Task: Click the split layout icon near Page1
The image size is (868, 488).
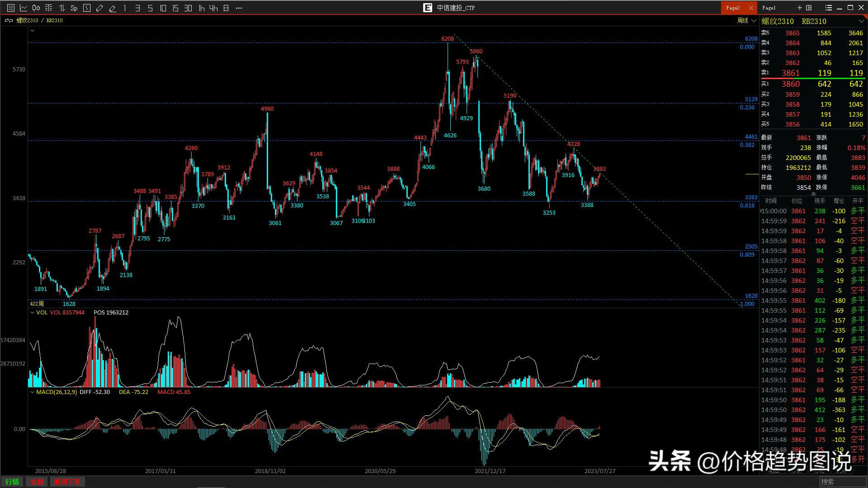Action: [x=809, y=8]
